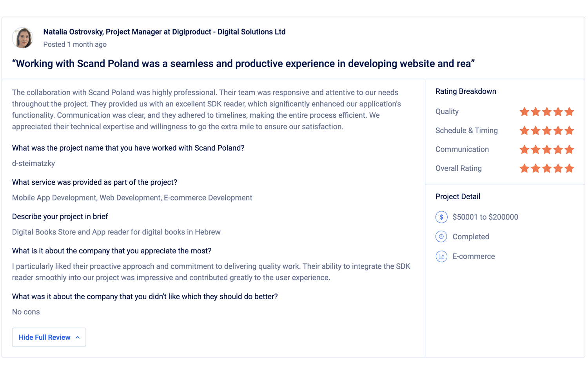Click the Rating Breakdown heading

466,91
